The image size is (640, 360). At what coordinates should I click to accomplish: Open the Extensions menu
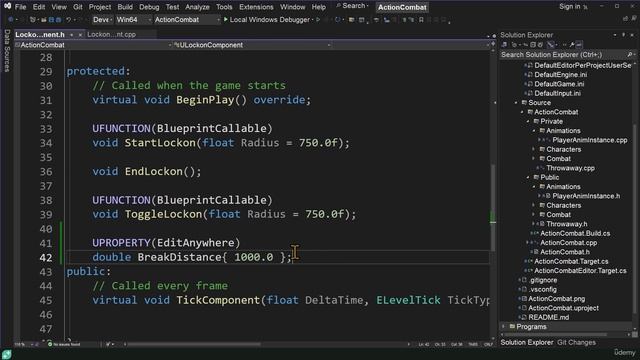click(x=256, y=7)
